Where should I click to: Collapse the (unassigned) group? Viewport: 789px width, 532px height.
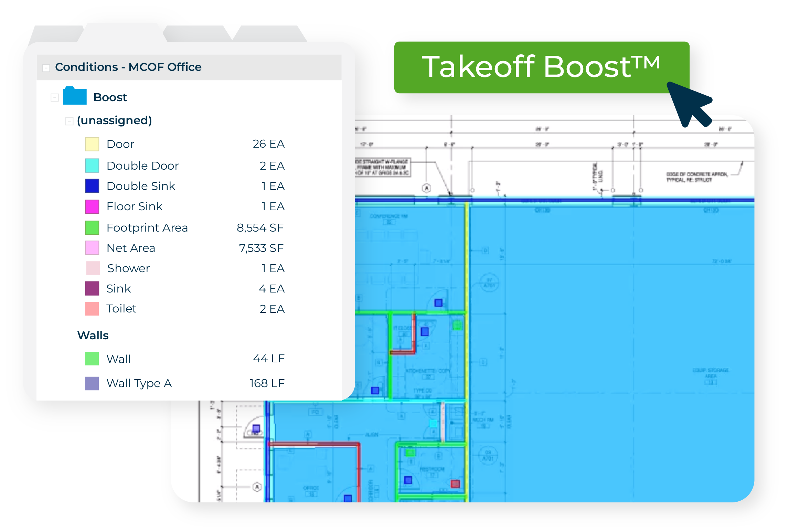69,121
